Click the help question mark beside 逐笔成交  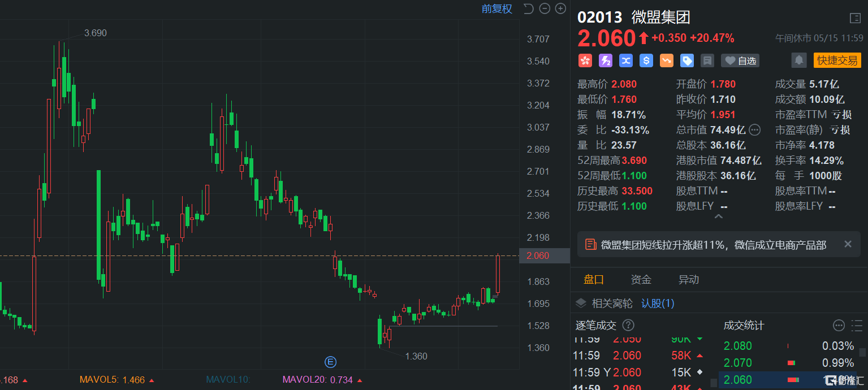click(x=628, y=325)
